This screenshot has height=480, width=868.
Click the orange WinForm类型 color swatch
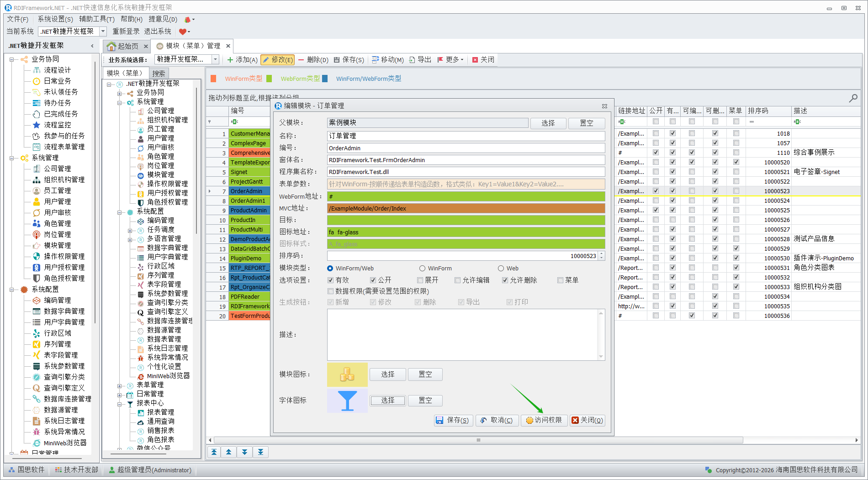point(213,79)
